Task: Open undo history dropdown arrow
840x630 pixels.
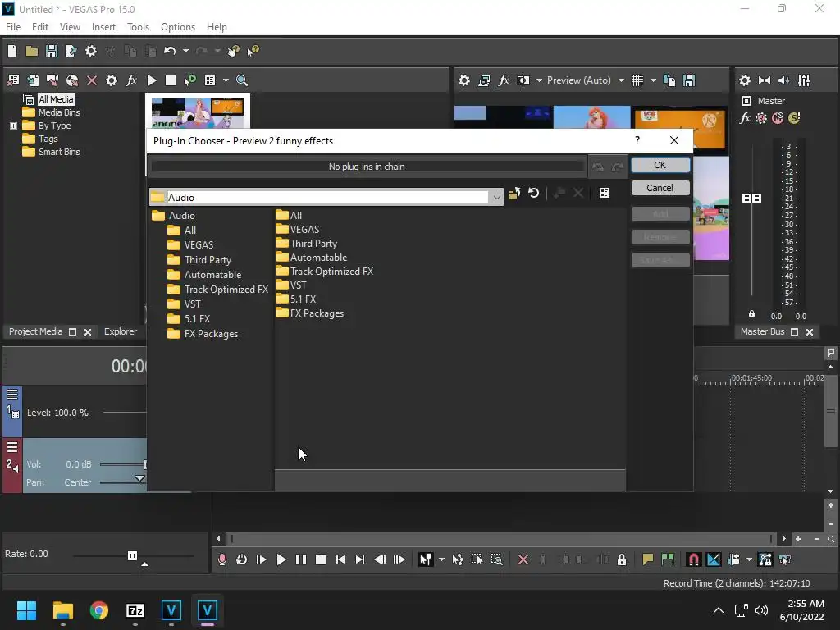Action: pyautogui.click(x=185, y=51)
